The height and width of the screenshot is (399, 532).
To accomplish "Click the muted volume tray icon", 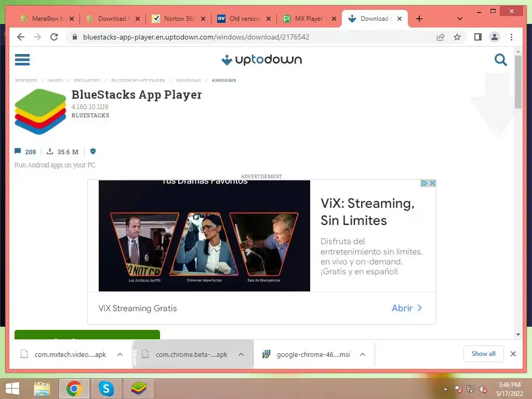I will coord(483,389).
